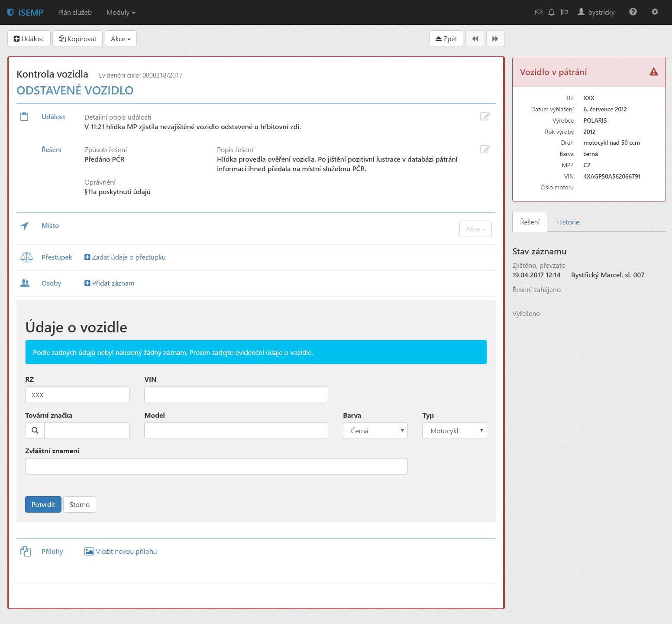Open the bystricky user menu
The image size is (672, 624).
596,12
